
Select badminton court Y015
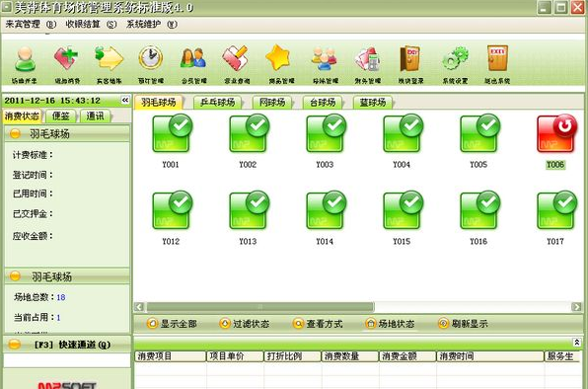click(x=404, y=210)
